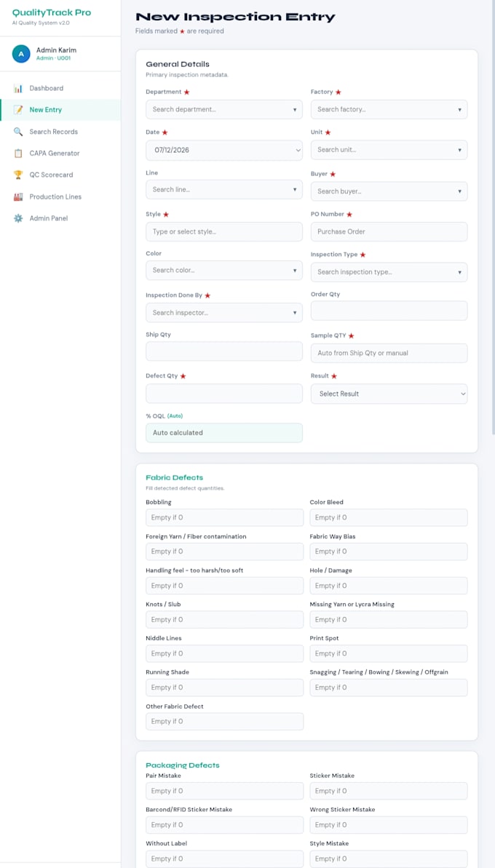The width and height of the screenshot is (495, 868).
Task: Click the Sticker Mistake input
Action: click(x=389, y=791)
